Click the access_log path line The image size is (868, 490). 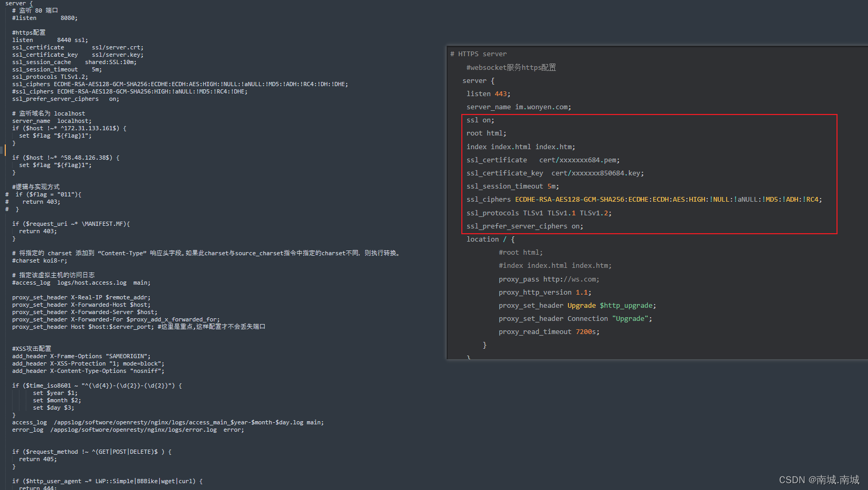coord(168,422)
